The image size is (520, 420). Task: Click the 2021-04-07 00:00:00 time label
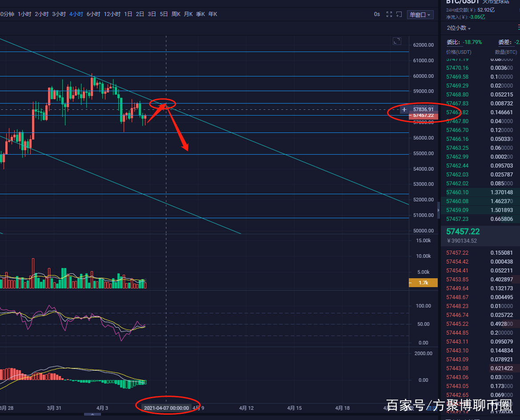(x=166, y=408)
